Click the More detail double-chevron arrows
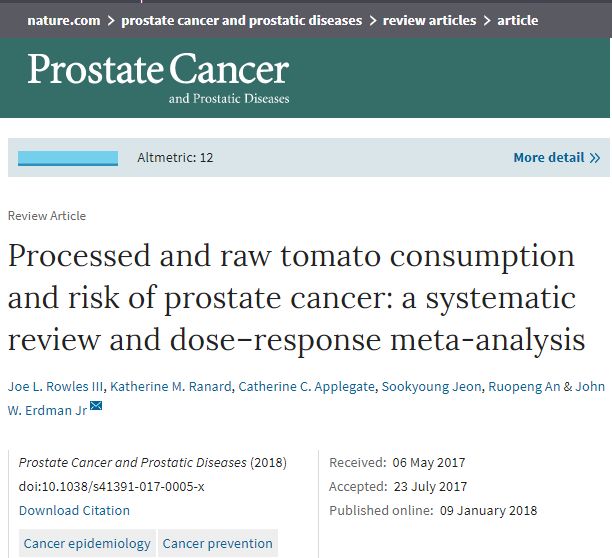This screenshot has height=558, width=612. click(x=595, y=158)
